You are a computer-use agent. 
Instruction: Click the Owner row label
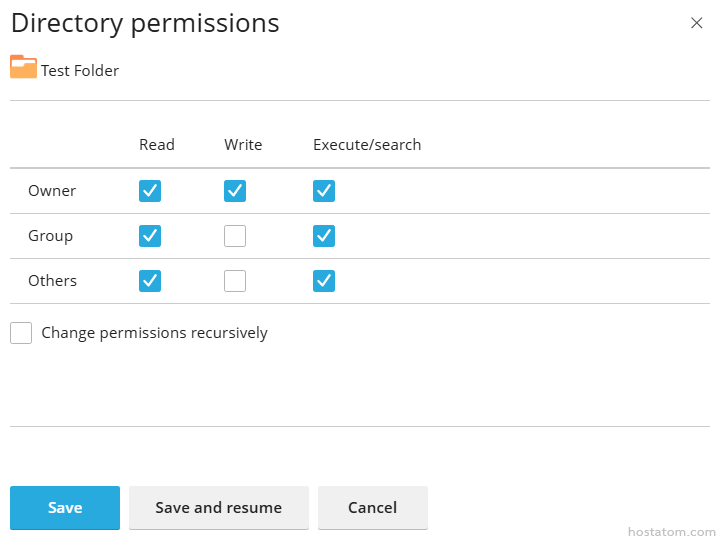tap(52, 191)
